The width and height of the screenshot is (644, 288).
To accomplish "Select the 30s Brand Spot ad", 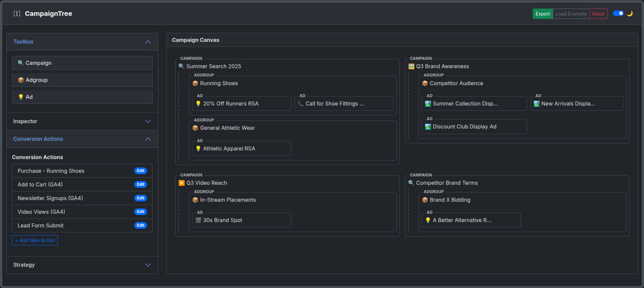I will tap(242, 220).
